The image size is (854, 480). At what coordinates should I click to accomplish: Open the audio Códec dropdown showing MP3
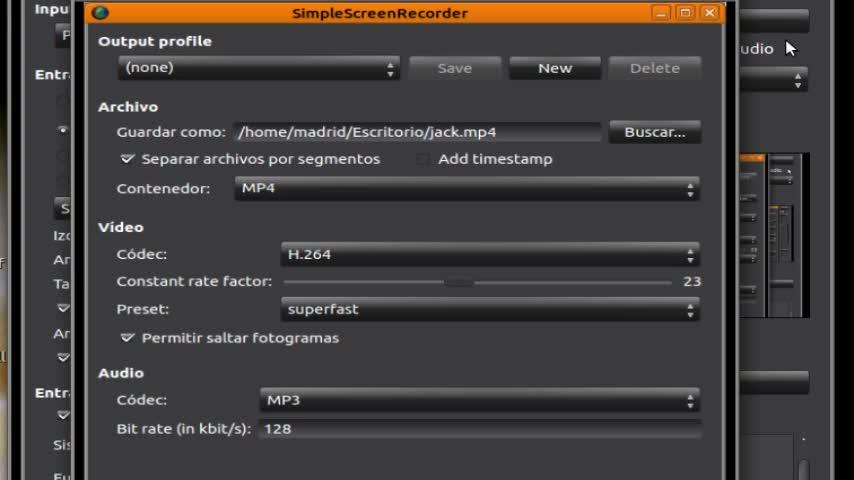480,400
